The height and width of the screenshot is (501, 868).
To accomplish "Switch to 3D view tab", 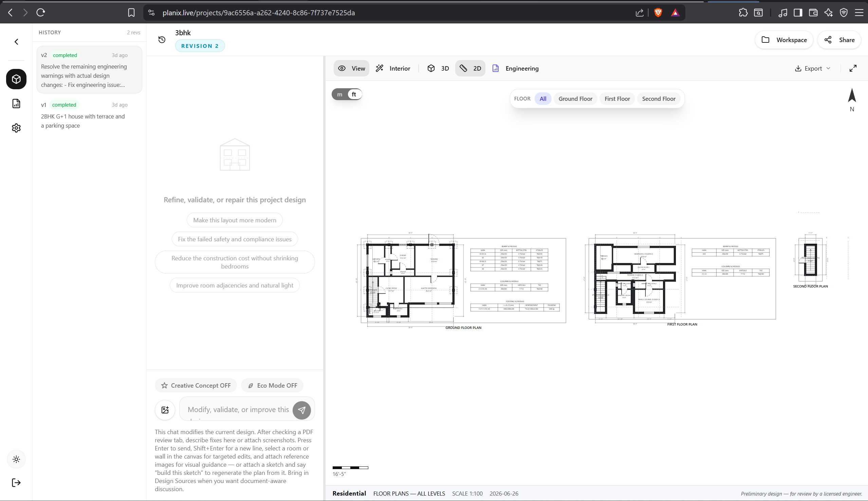I will tap(438, 69).
